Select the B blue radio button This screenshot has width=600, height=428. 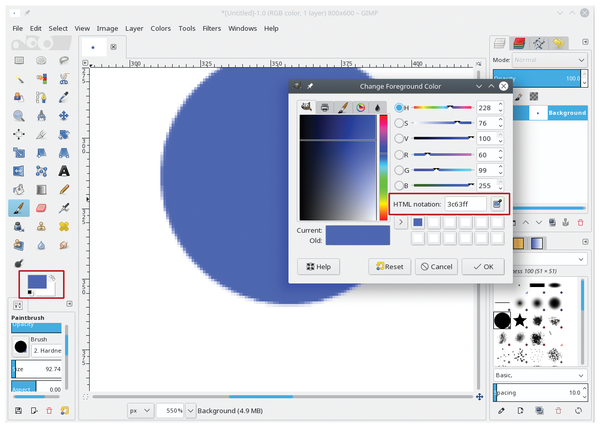point(399,186)
